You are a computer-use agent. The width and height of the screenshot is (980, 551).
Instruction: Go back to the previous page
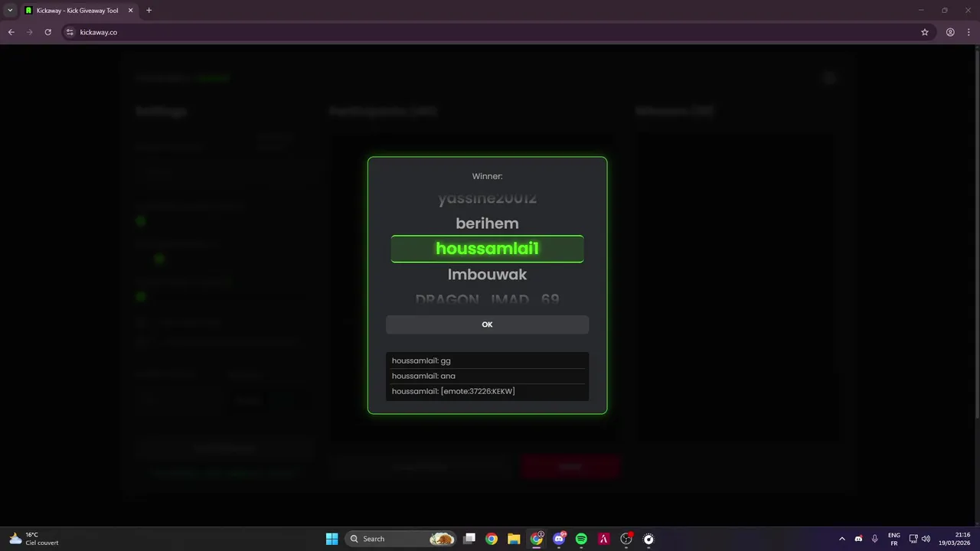(11, 32)
